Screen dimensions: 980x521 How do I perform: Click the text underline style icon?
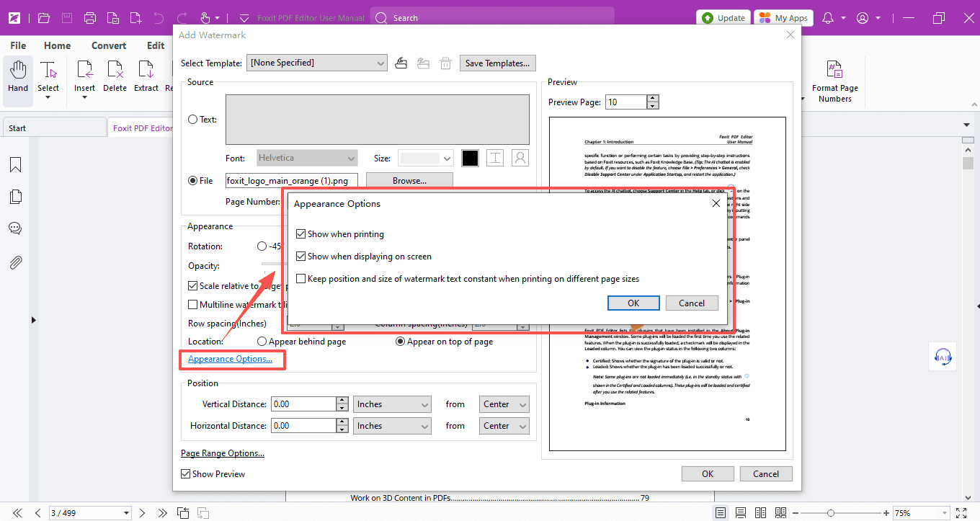(495, 158)
